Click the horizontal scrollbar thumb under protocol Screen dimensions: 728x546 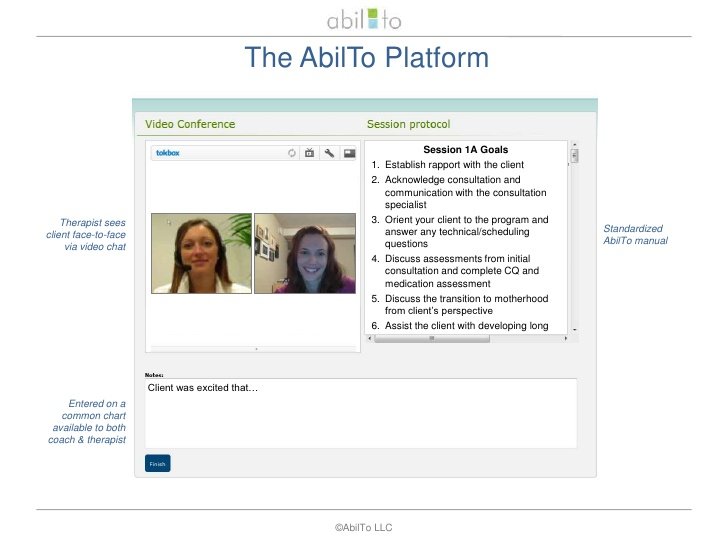[x=432, y=338]
